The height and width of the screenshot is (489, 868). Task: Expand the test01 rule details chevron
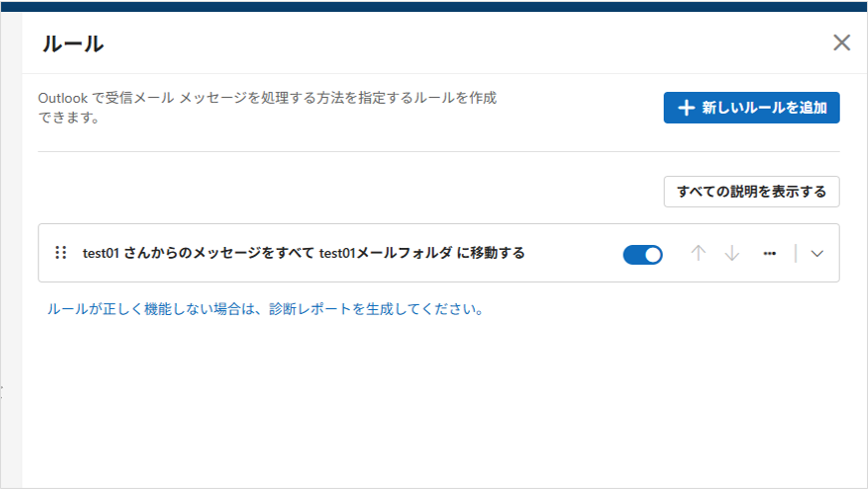[817, 253]
